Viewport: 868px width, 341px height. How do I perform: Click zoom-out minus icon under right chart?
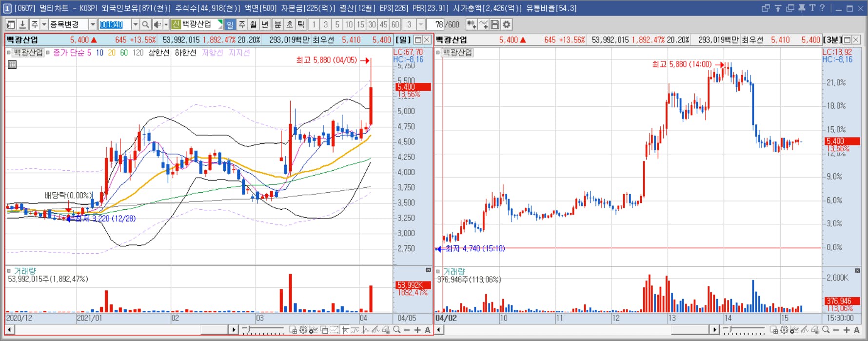tap(836, 330)
